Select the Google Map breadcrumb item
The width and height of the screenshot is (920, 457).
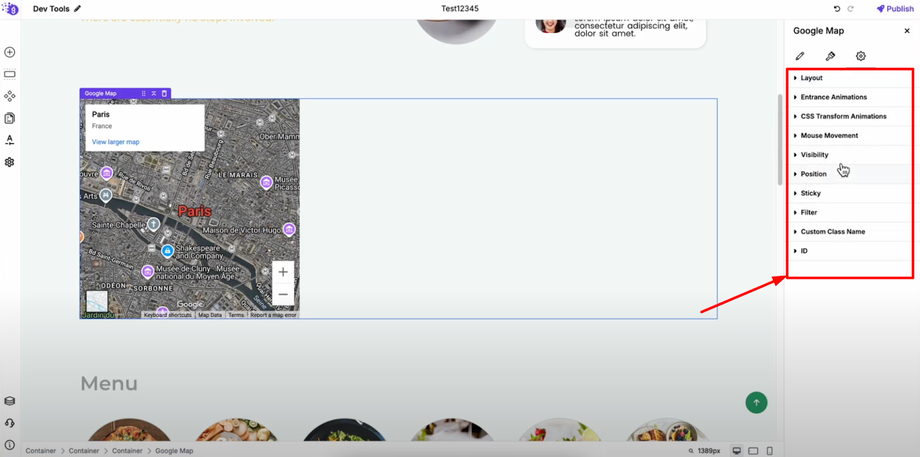[174, 451]
